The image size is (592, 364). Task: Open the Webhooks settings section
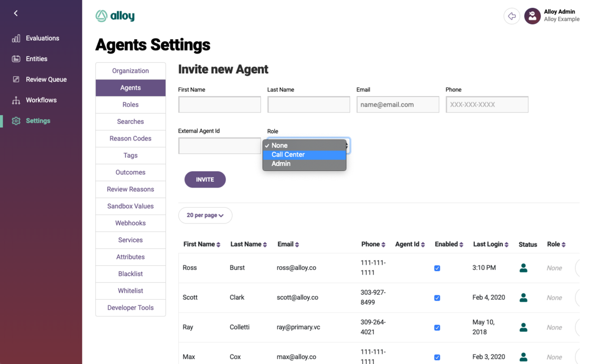[130, 223]
